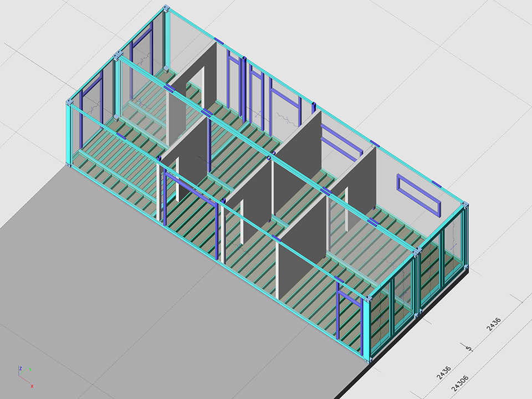The width and height of the screenshot is (532, 399).
Task: Select the green Y axis label
Action: click(x=30, y=369)
